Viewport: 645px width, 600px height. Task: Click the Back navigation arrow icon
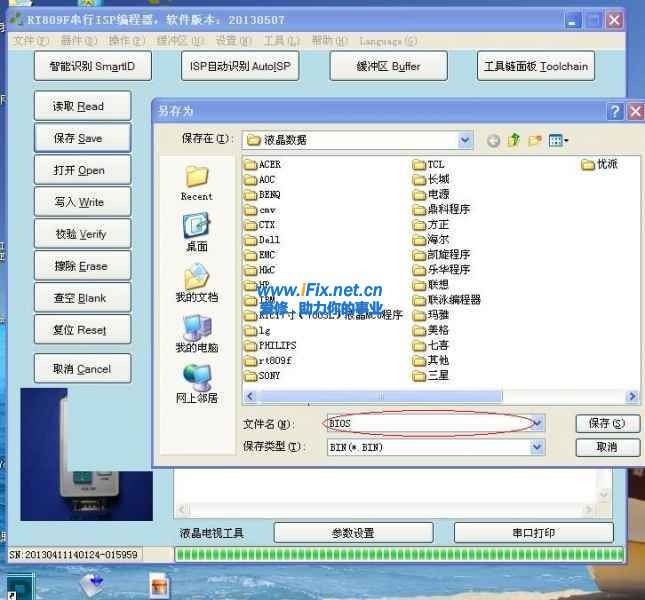coord(494,140)
